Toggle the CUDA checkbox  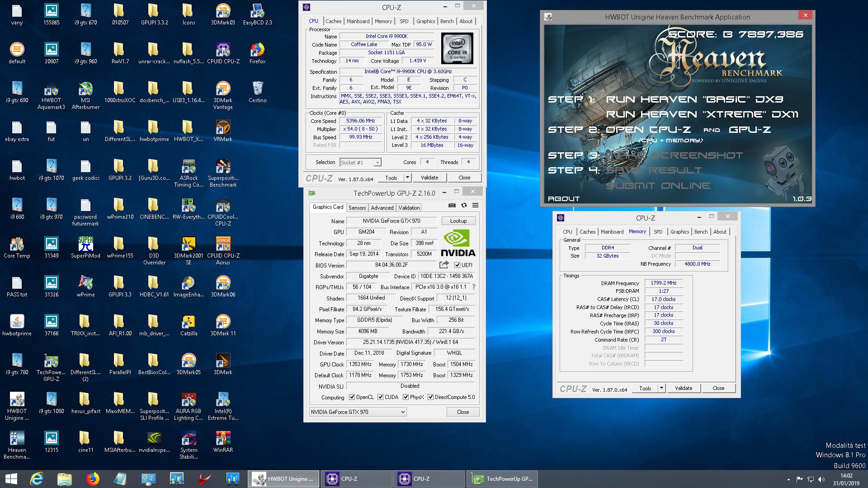(x=380, y=397)
